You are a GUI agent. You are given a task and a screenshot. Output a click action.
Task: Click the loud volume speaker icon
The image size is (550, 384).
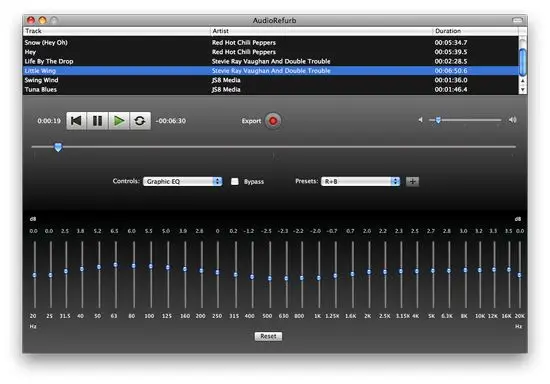(x=512, y=120)
